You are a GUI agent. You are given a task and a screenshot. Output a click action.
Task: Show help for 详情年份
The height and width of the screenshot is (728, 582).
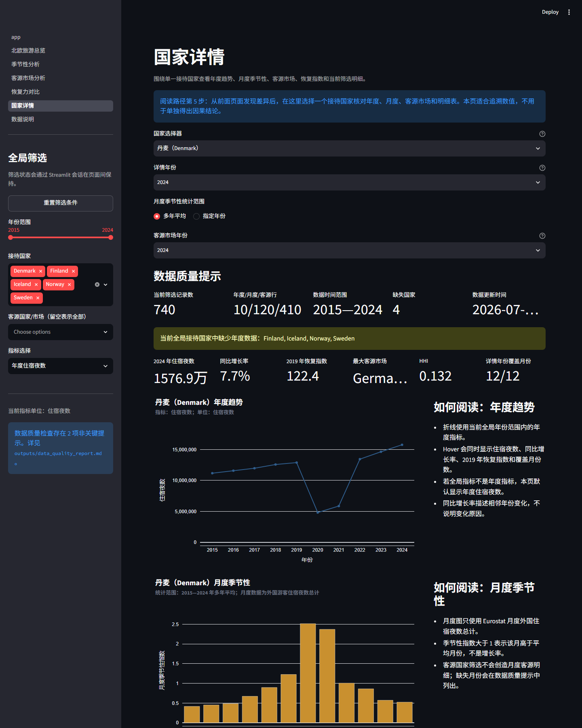click(542, 168)
